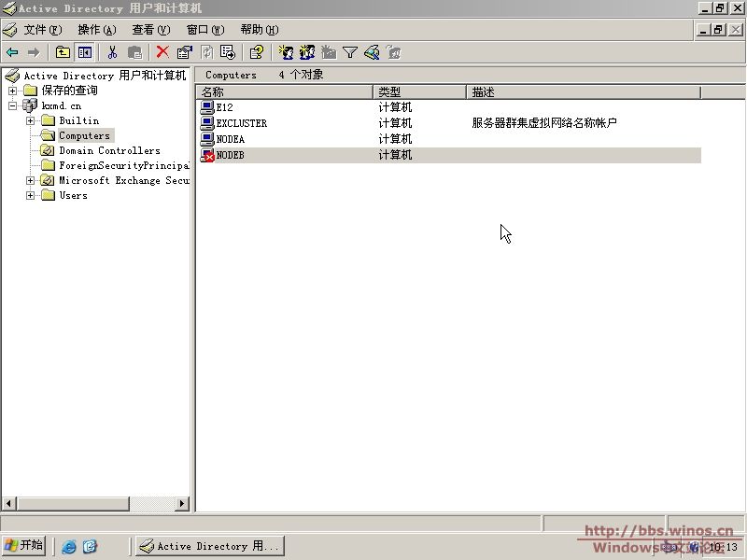The width and height of the screenshot is (747, 560).
Task: Select Domain Controllers in the tree
Action: [109, 150]
